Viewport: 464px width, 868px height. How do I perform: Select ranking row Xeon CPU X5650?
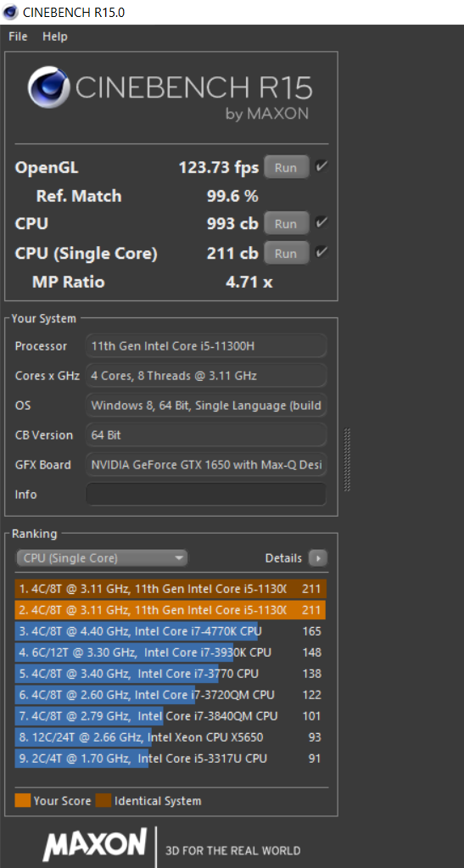tap(171, 737)
